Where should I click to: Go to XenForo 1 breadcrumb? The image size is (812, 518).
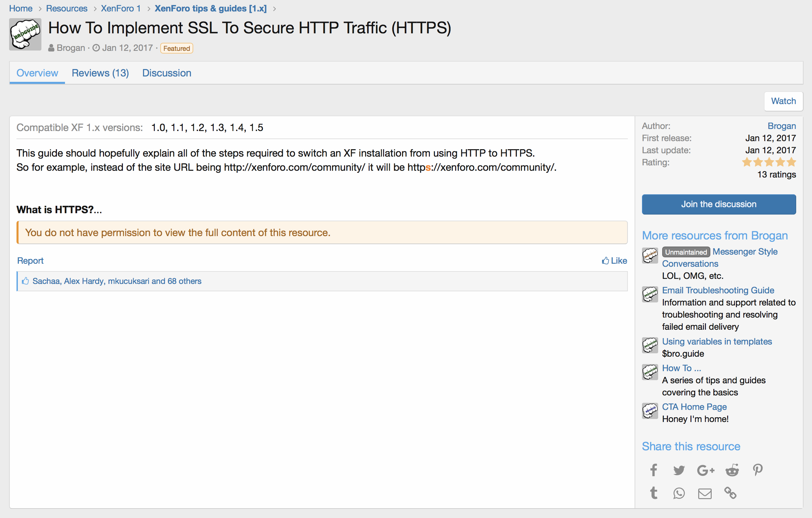coord(121,8)
